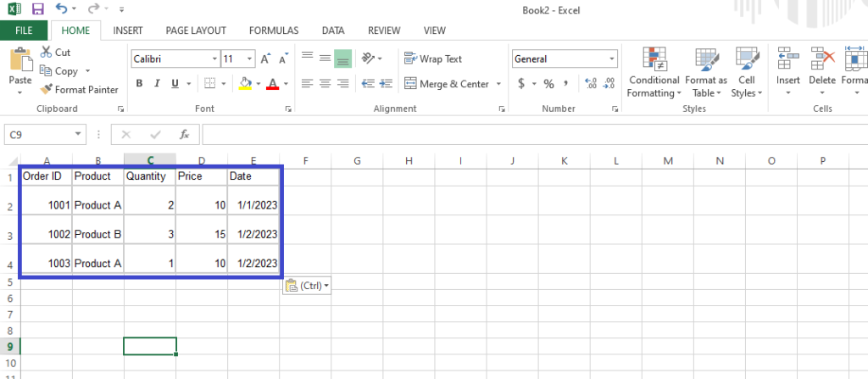Image resolution: width=868 pixels, height=379 pixels.
Task: Open Alignment settings dialog launcher
Action: [502, 109]
